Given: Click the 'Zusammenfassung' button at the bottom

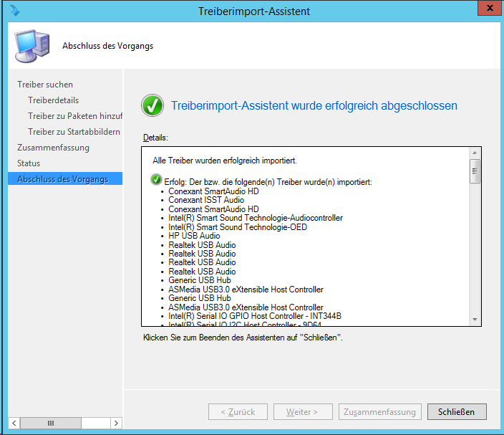Looking at the screenshot, I should (x=379, y=412).
